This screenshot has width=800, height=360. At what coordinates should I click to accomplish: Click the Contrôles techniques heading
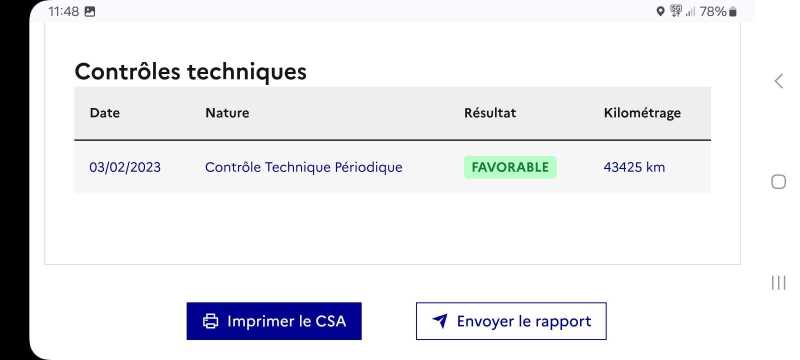point(191,72)
